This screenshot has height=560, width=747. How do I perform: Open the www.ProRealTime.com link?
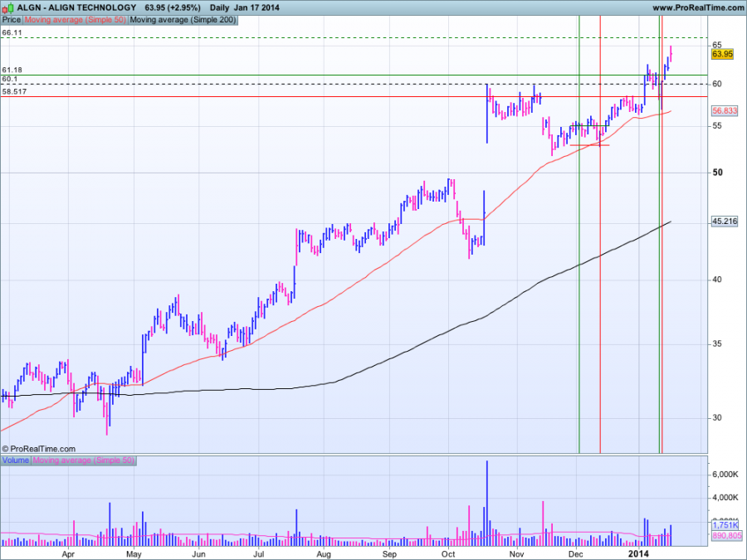(x=698, y=7)
